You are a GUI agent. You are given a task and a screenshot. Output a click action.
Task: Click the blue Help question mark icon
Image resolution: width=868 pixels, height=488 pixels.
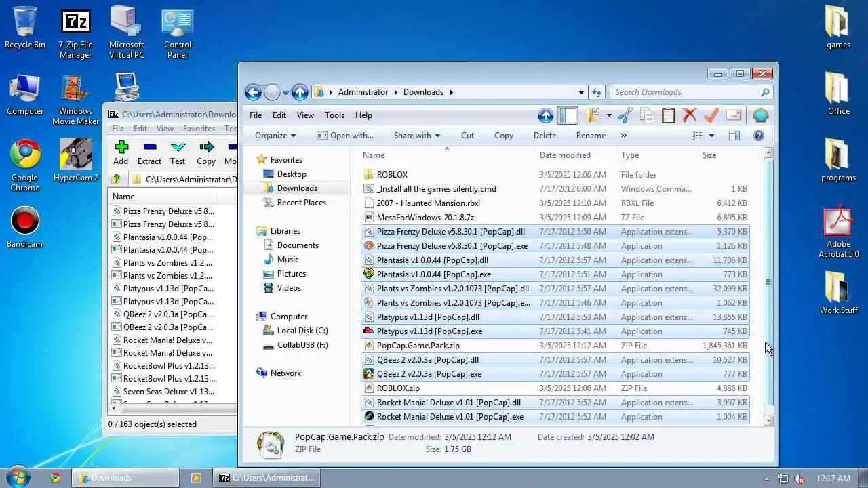tap(759, 136)
